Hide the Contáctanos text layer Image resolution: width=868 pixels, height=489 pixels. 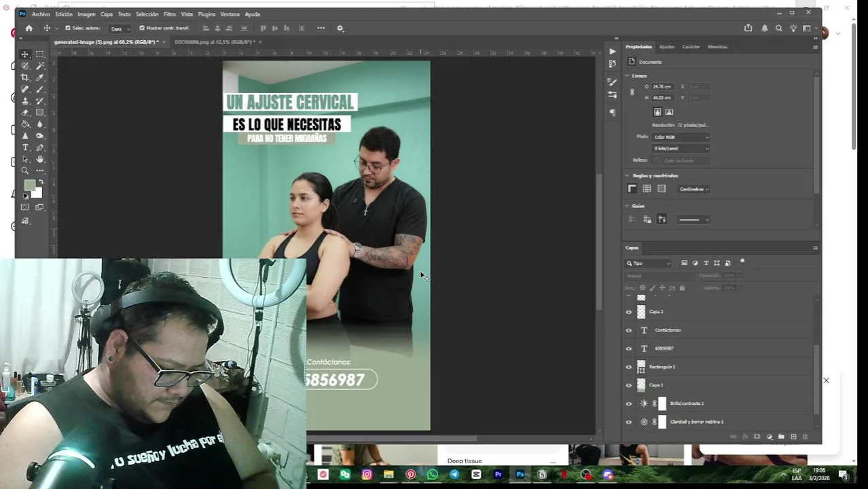(628, 330)
